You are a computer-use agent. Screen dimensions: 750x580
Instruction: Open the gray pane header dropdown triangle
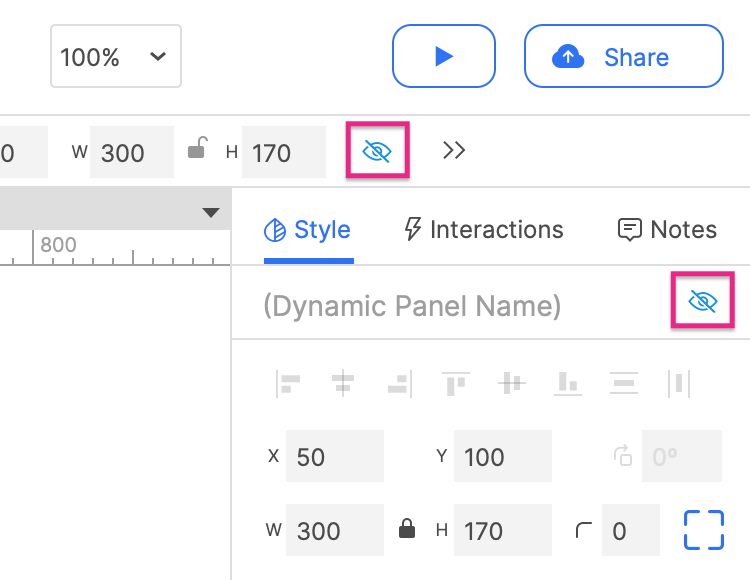(x=210, y=212)
